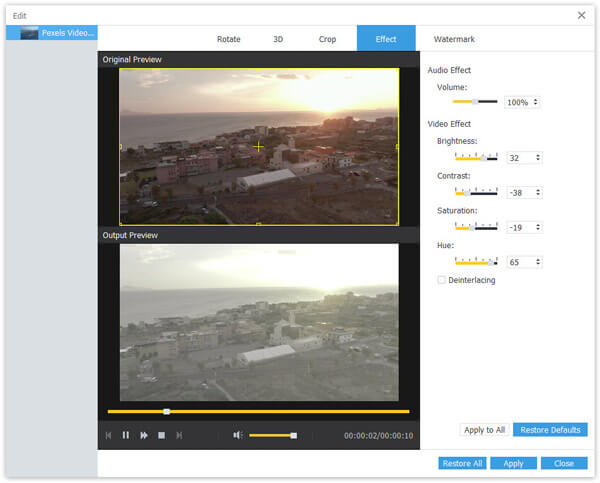The width and height of the screenshot is (600, 483).
Task: Click the Original Preview header label
Action: click(x=132, y=59)
